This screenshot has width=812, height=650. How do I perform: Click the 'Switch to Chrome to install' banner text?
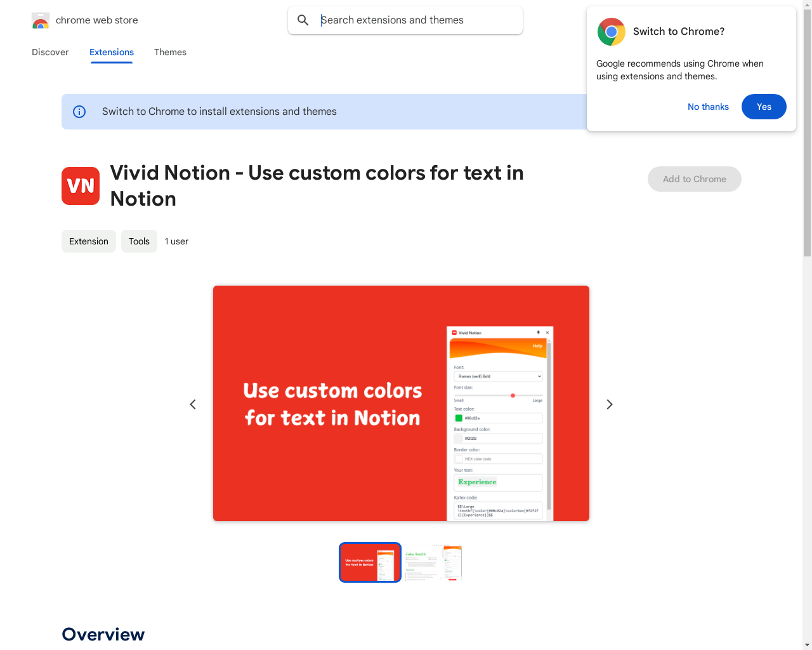click(x=219, y=112)
